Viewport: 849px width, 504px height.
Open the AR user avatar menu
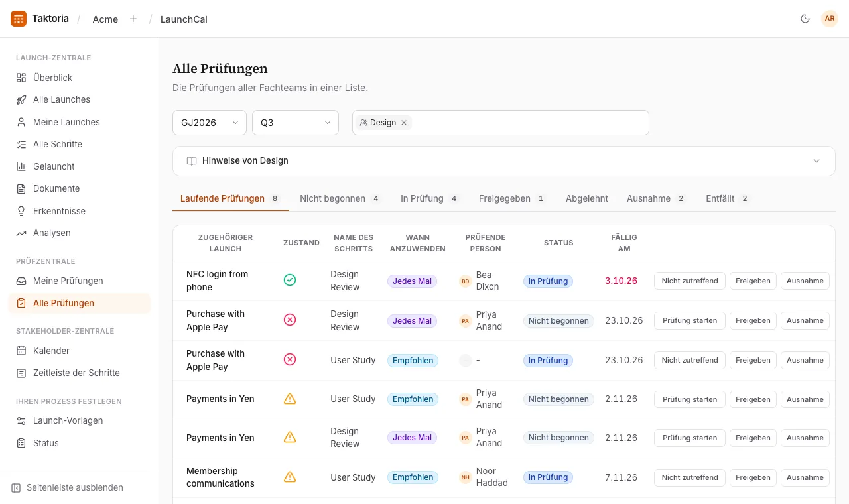click(x=830, y=19)
